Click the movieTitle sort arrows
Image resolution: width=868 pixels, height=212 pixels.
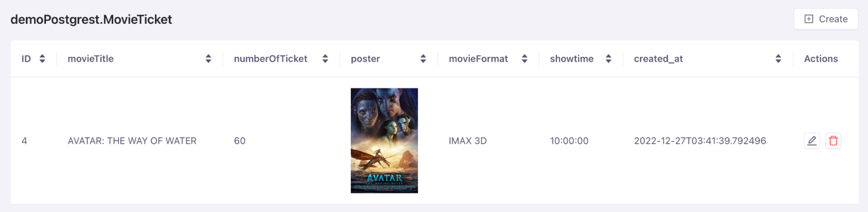point(208,59)
